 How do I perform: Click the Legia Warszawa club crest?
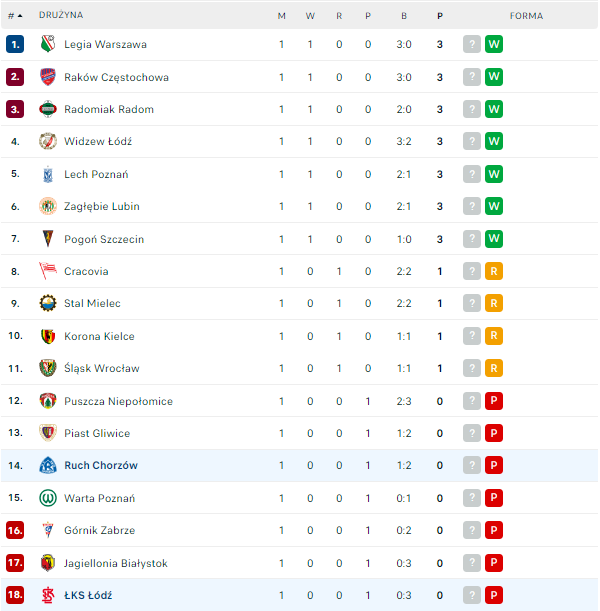pos(47,44)
